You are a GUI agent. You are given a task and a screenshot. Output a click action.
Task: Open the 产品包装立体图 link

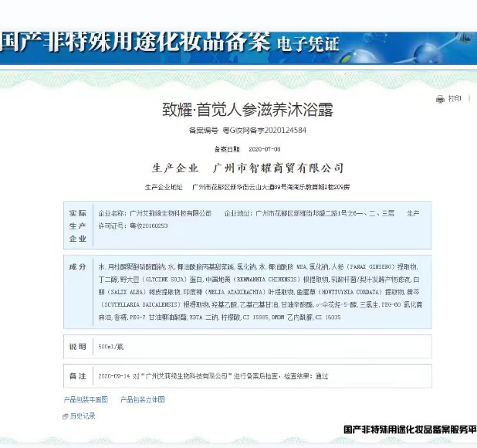143,399
